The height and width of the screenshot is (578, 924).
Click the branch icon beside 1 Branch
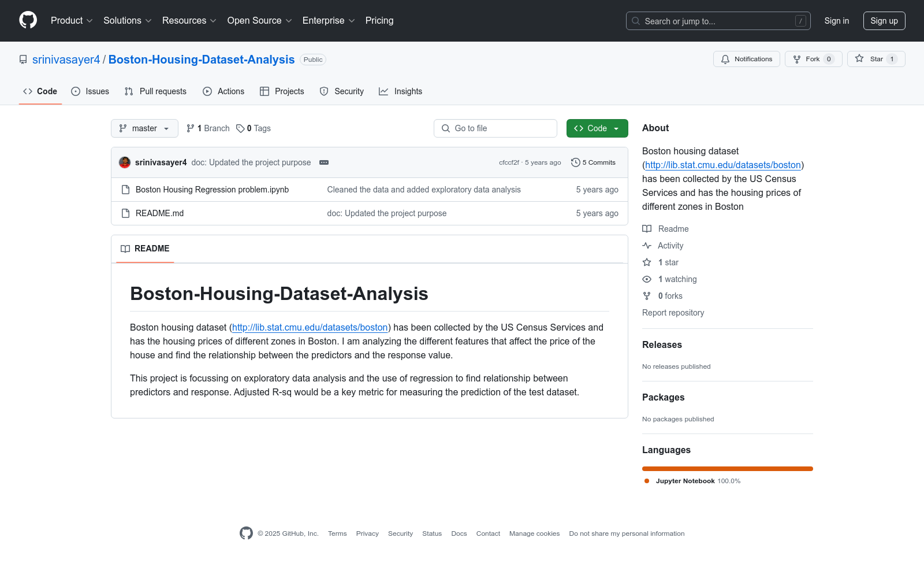[x=191, y=128]
